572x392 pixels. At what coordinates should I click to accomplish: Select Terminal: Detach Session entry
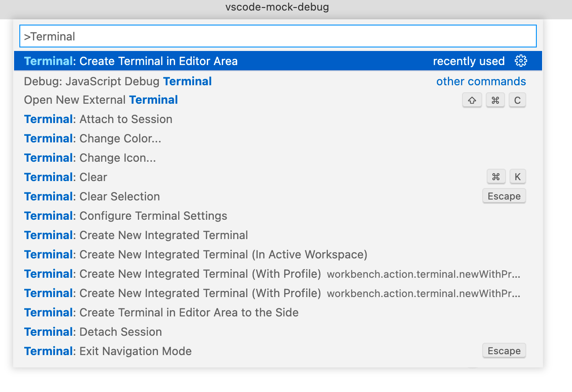point(92,331)
